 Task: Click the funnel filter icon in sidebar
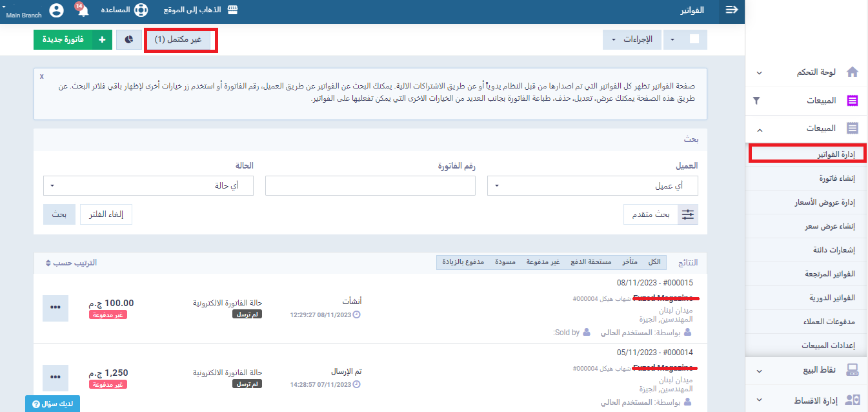tap(757, 101)
